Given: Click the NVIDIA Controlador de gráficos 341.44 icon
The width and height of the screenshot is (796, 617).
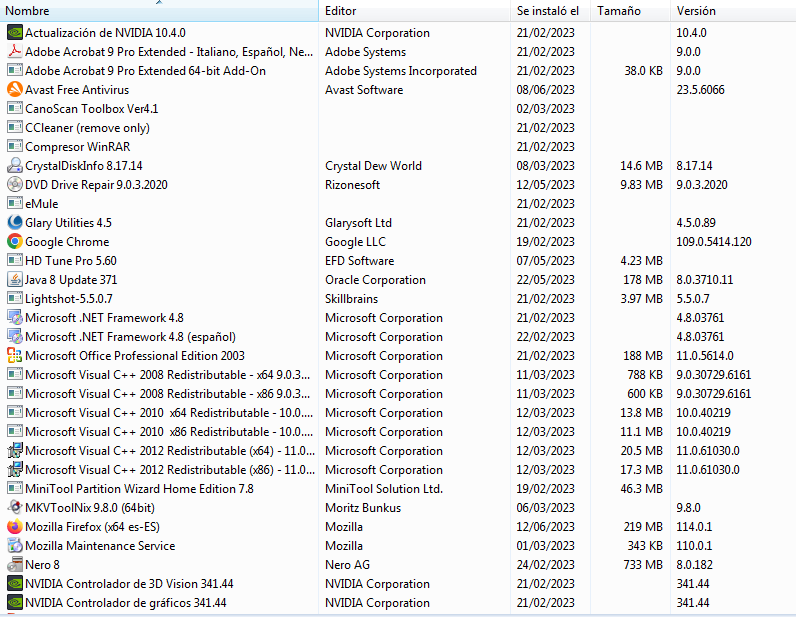Looking at the screenshot, I should coord(15,602).
